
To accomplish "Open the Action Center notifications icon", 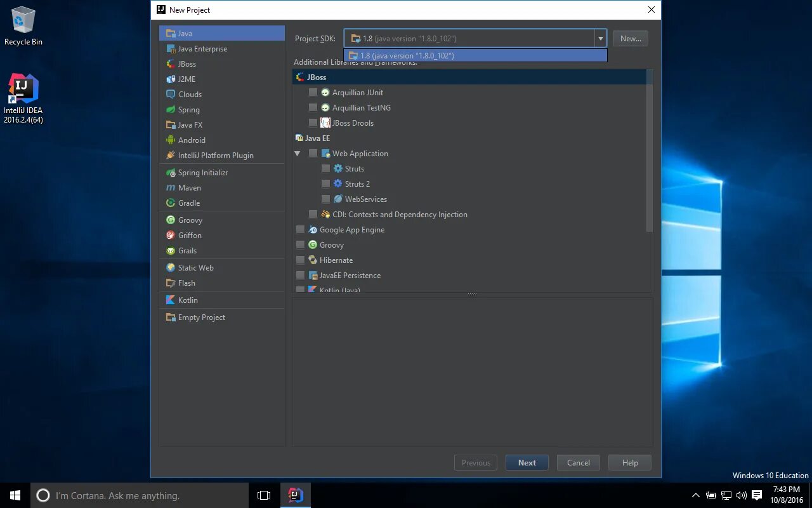I will point(757,495).
